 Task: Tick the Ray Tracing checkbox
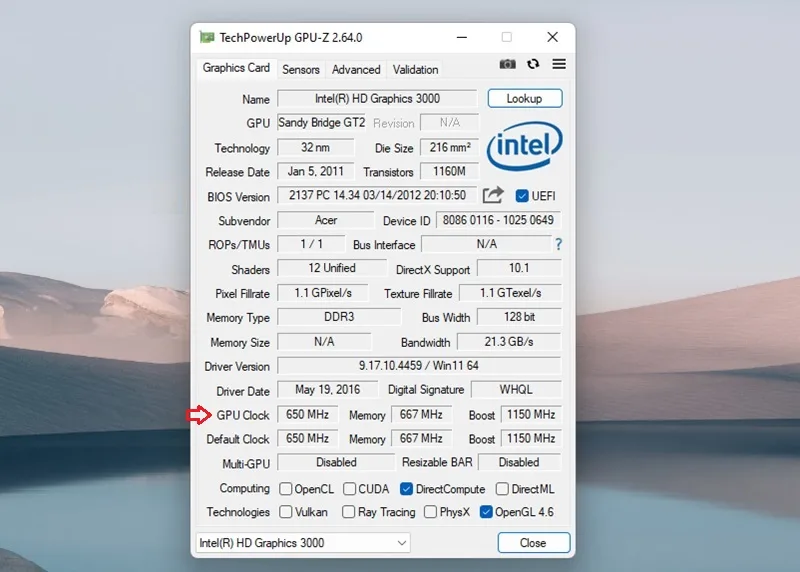(348, 512)
